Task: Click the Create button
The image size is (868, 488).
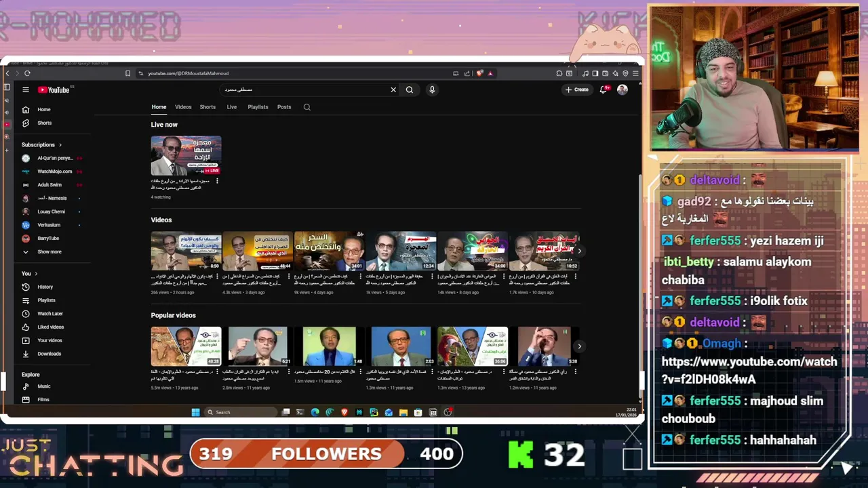Action: point(577,89)
